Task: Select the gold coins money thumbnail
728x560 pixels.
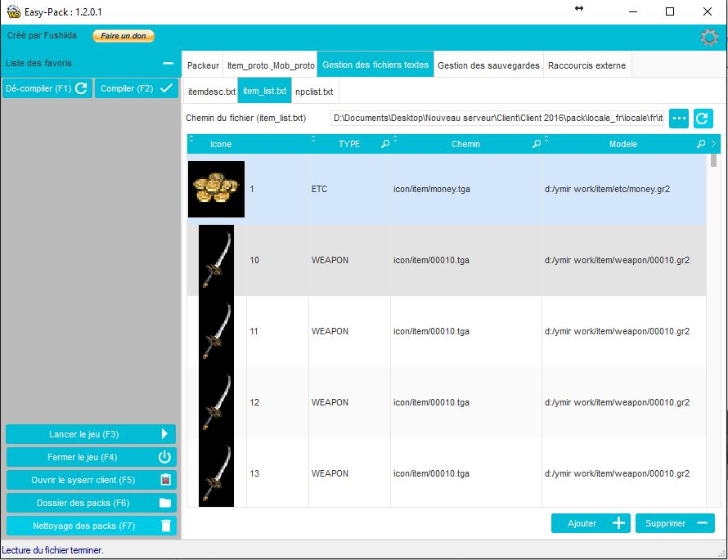Action: (217, 190)
